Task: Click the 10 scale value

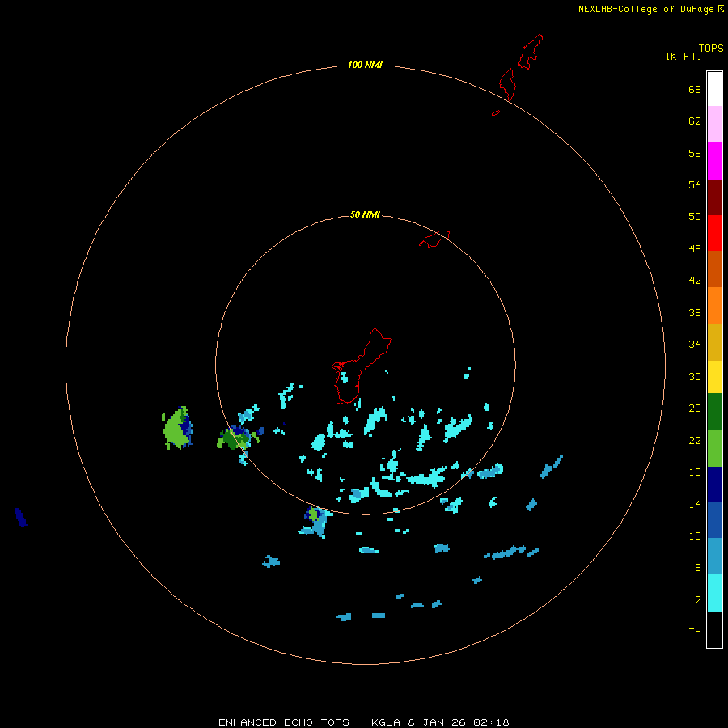Action: click(x=695, y=536)
